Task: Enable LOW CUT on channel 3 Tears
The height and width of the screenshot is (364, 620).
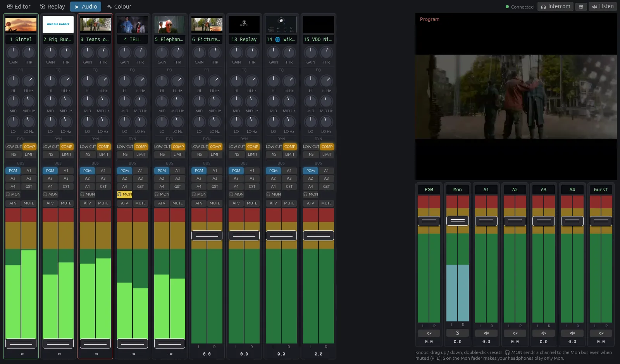Action: (x=88, y=147)
